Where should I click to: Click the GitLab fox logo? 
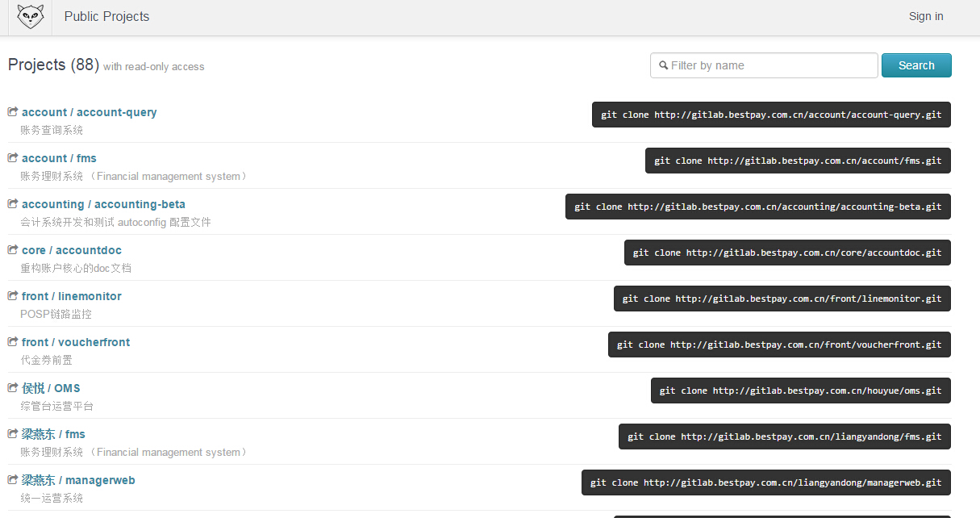[x=31, y=16]
